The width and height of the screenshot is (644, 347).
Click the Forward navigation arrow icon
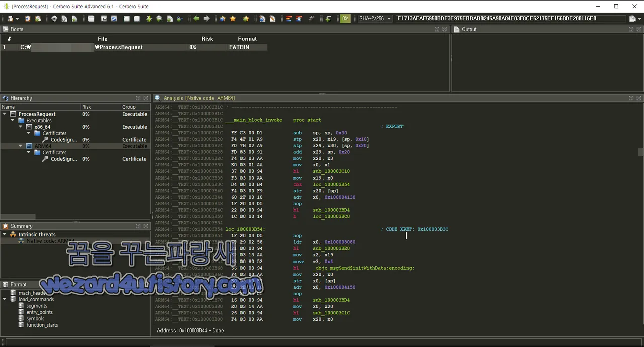(x=206, y=18)
